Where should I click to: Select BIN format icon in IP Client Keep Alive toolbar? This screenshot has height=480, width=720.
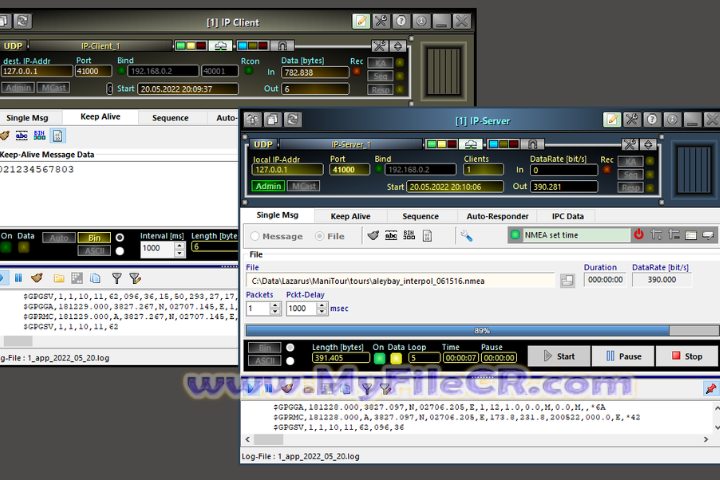39,136
